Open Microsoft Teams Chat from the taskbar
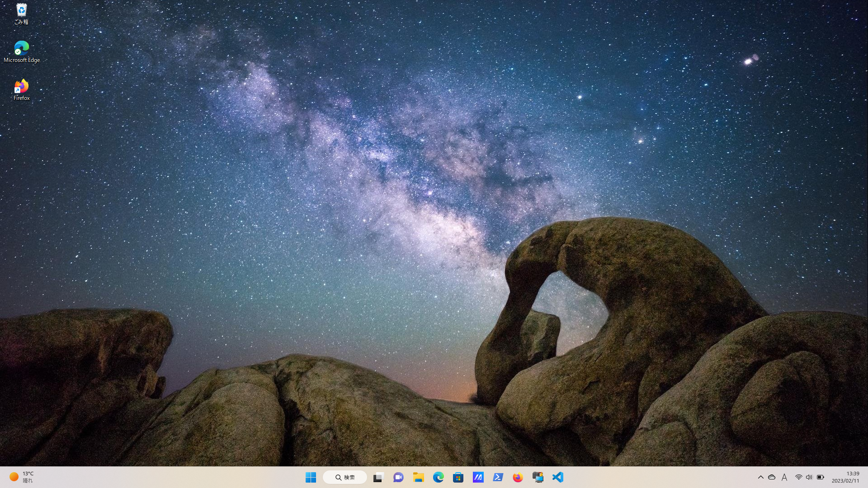This screenshot has width=868, height=488. 398,477
